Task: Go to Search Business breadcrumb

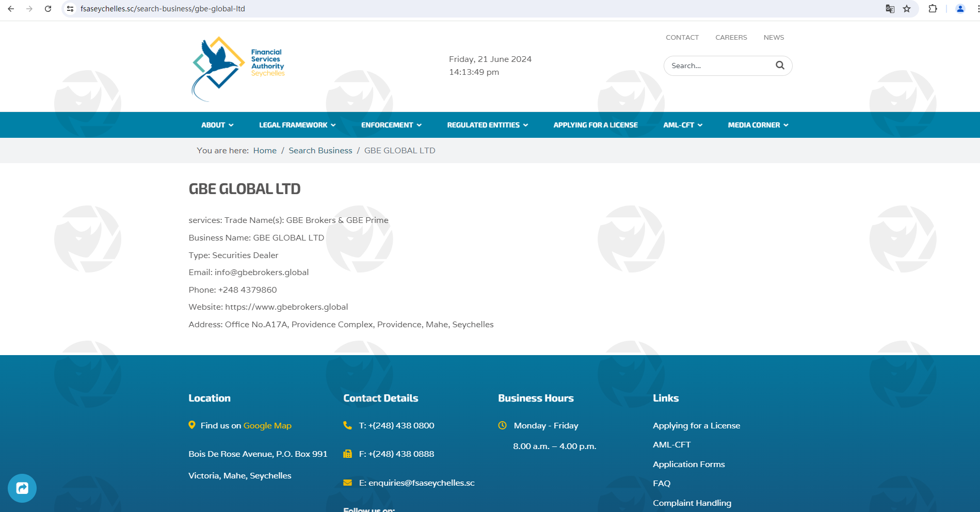Action: [x=320, y=151]
